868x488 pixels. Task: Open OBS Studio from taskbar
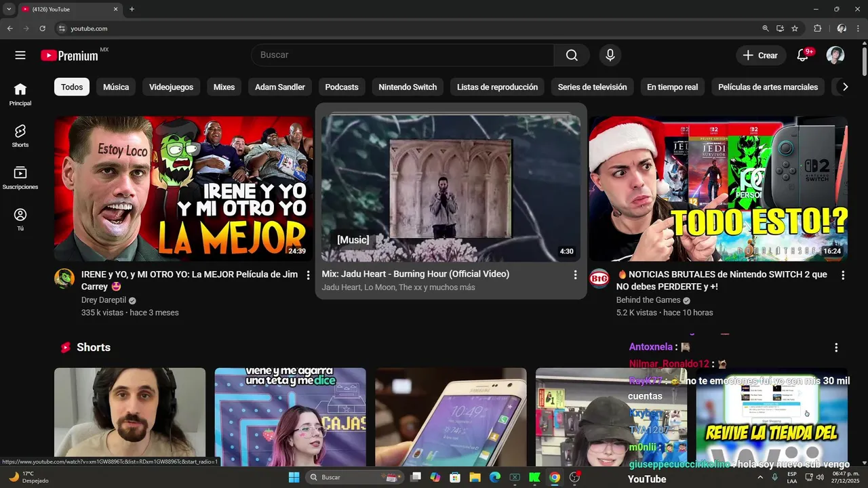point(575,477)
